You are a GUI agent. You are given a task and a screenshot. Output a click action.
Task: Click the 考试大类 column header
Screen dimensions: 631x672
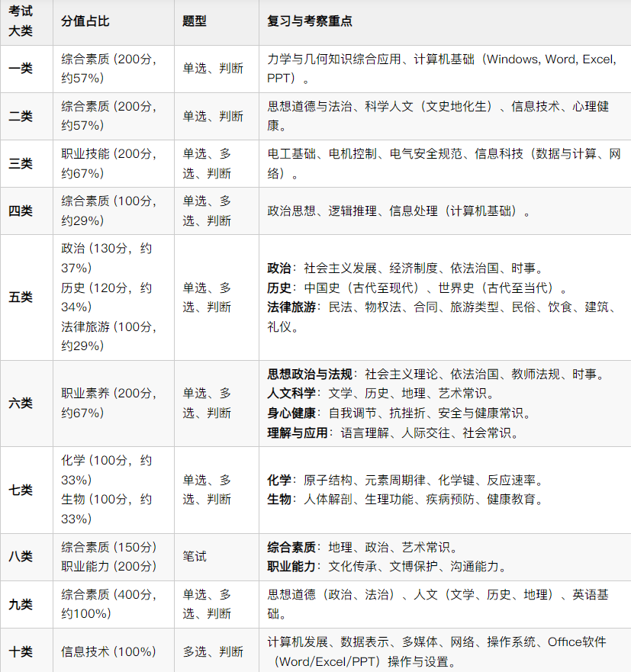click(27, 22)
